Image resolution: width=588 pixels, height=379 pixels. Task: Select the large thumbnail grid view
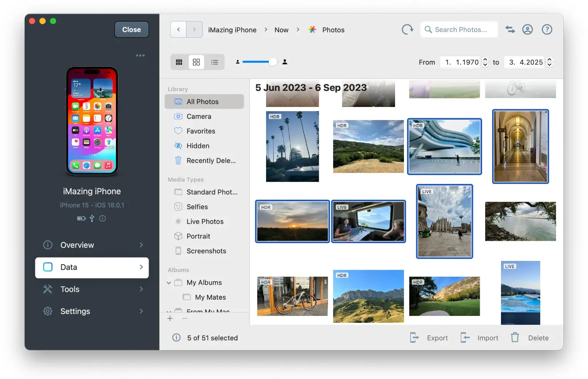point(197,62)
